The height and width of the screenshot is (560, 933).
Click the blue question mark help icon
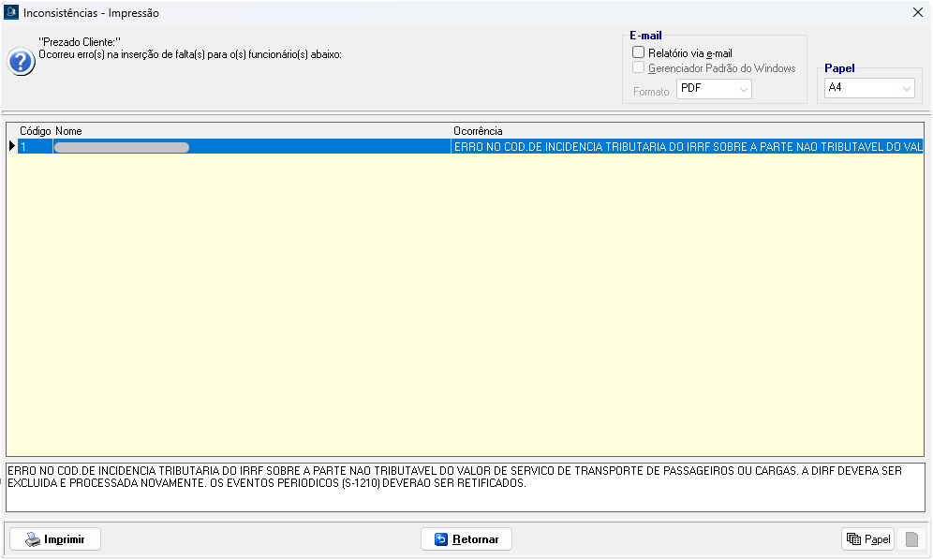(x=21, y=62)
